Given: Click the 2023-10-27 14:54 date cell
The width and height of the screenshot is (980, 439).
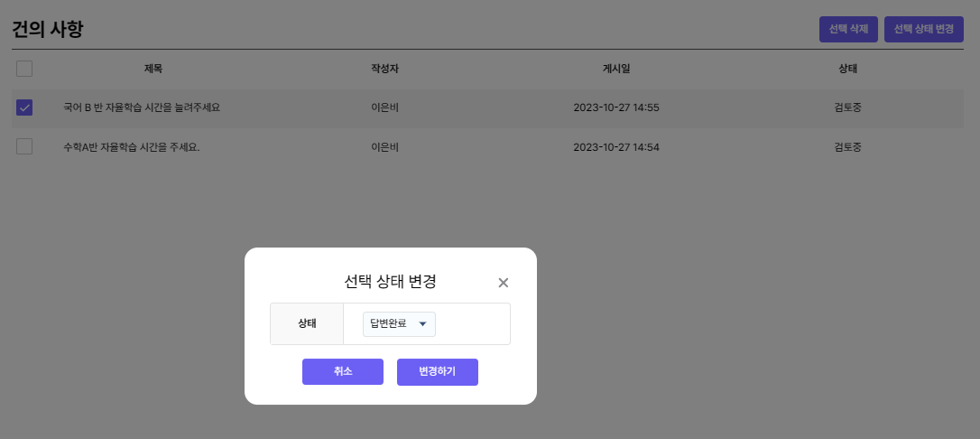Looking at the screenshot, I should click(616, 146).
